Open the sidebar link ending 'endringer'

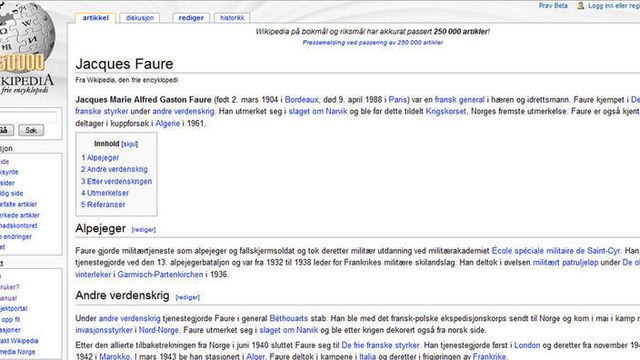coord(16,237)
